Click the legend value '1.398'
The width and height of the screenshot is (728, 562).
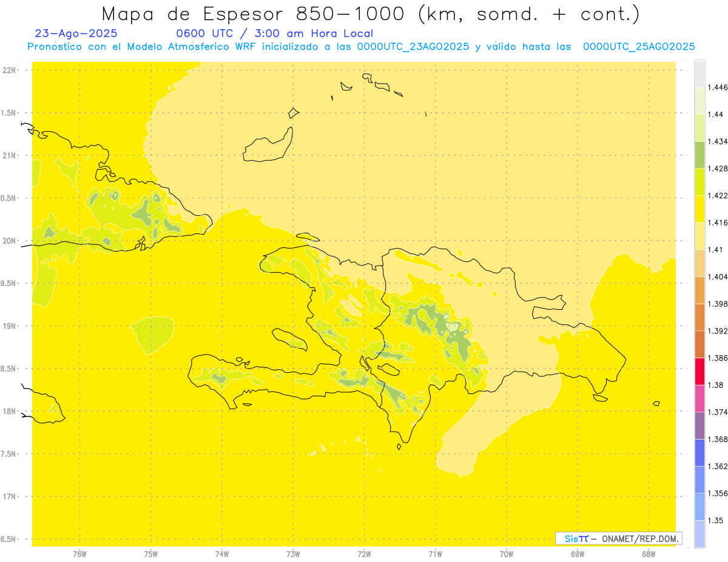coord(718,304)
